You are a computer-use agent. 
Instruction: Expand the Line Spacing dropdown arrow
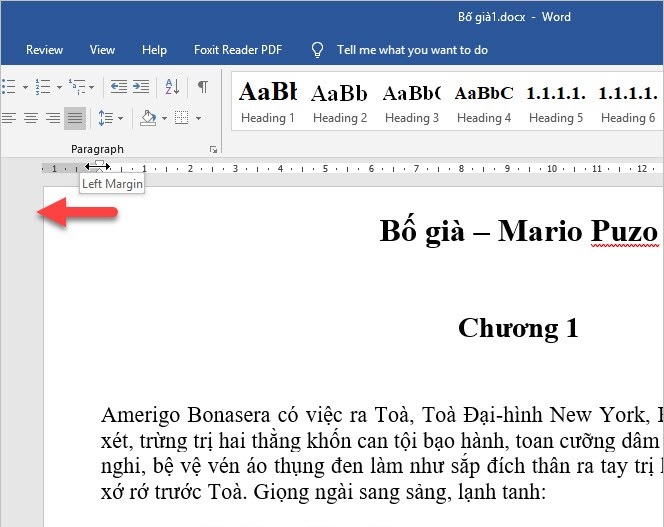click(121, 118)
